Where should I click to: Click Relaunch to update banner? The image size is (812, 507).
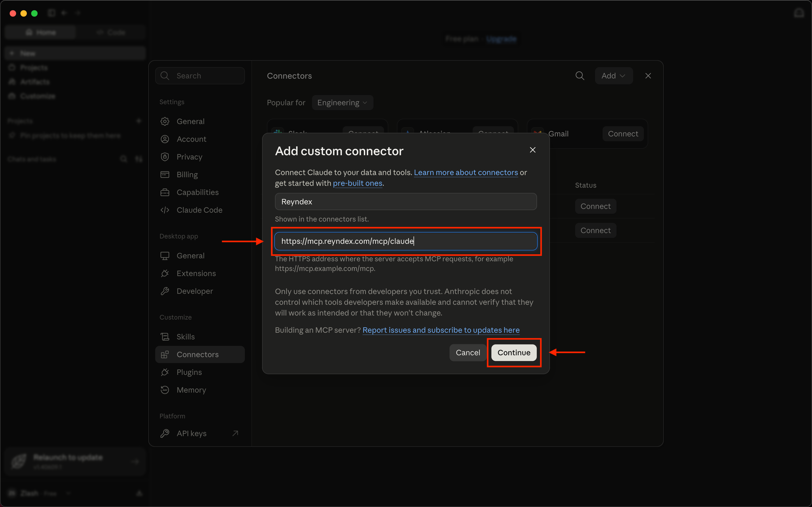(x=75, y=461)
